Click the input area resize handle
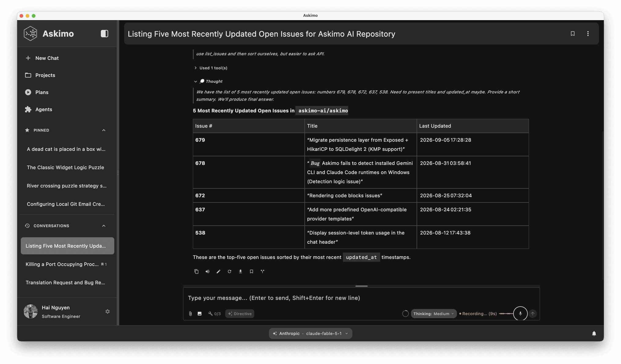The image size is (621, 364). click(361, 286)
